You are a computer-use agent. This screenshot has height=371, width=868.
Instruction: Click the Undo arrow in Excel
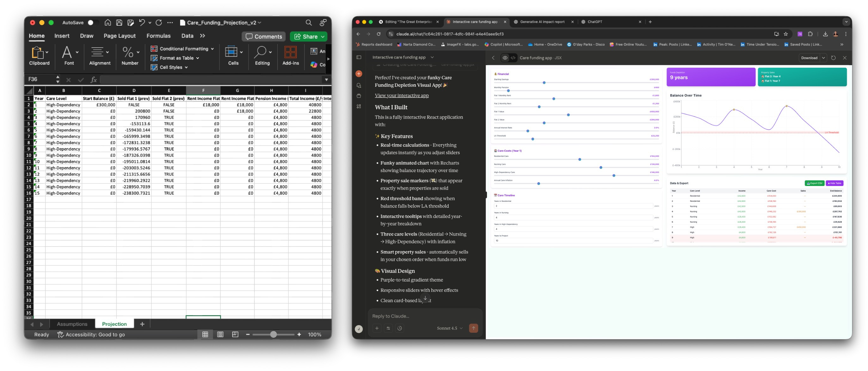pyautogui.click(x=142, y=22)
